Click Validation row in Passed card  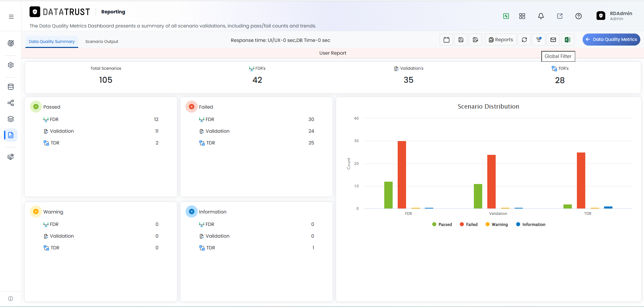tap(101, 131)
